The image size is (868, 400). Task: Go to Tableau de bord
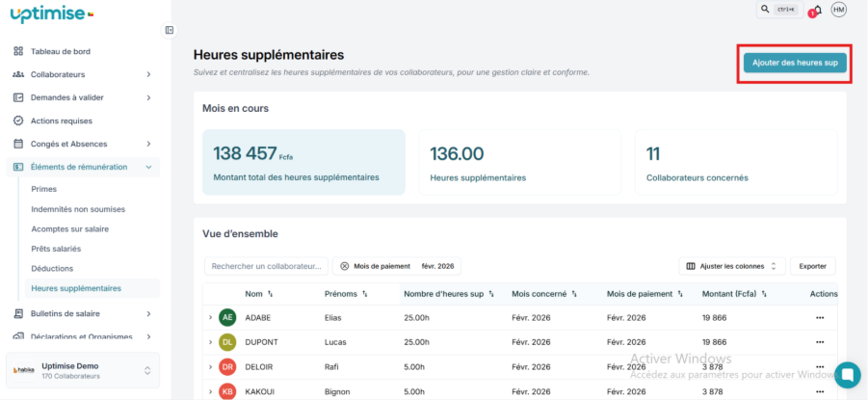point(61,51)
